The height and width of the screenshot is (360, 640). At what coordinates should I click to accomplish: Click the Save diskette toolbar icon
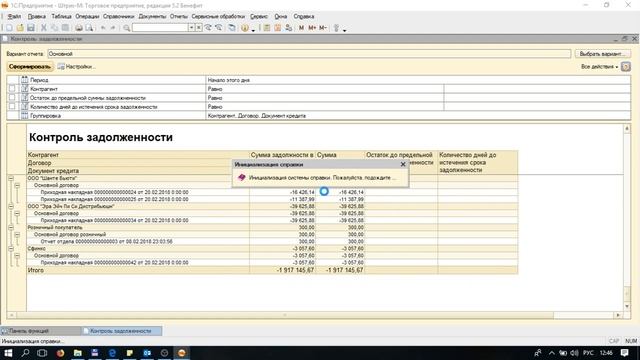[31, 28]
